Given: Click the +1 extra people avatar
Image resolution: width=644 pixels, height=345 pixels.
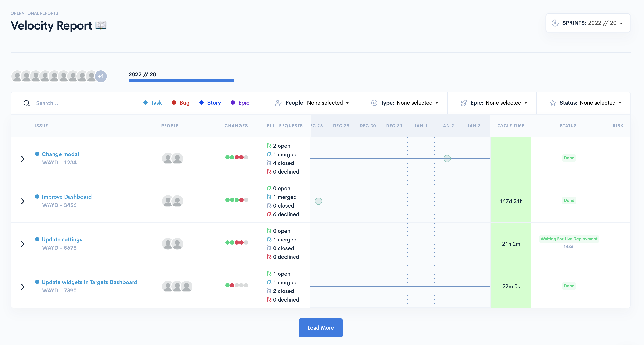Looking at the screenshot, I should [x=101, y=76].
